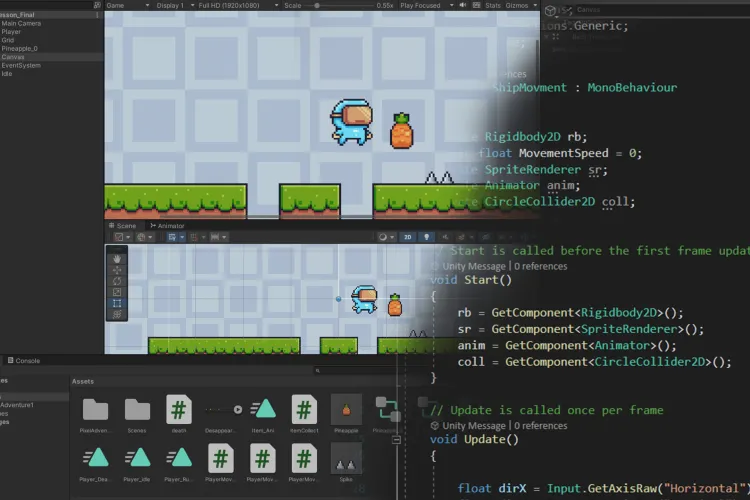Image resolution: width=750 pixels, height=500 pixels.
Task: Switch to the Animator tab
Action: click(169, 226)
